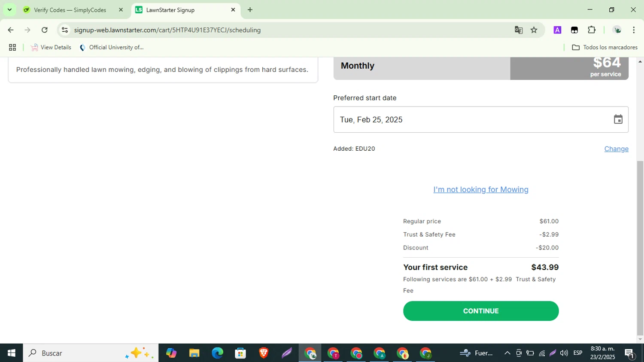The image size is (644, 362).
Task: Open the Chrome profile avatar
Action: [617, 30]
